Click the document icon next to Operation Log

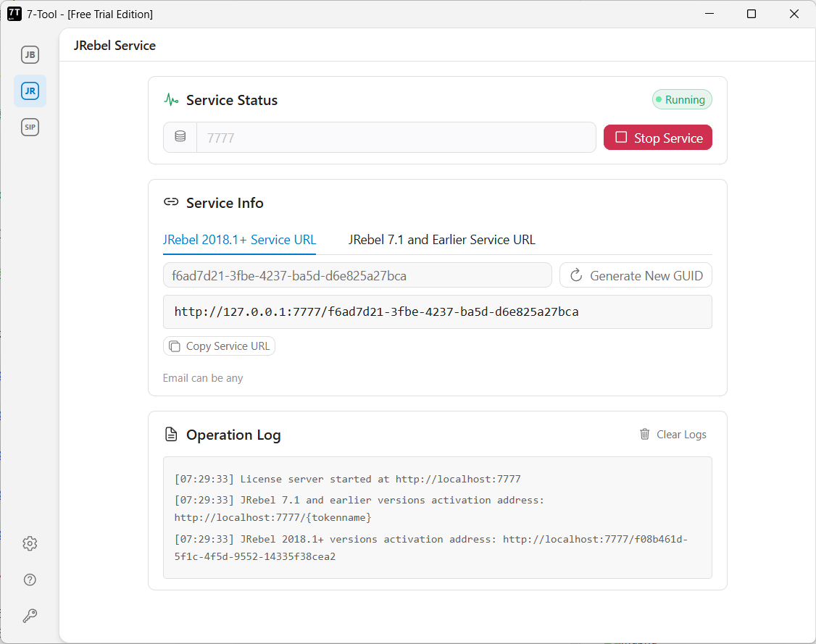[x=171, y=435]
